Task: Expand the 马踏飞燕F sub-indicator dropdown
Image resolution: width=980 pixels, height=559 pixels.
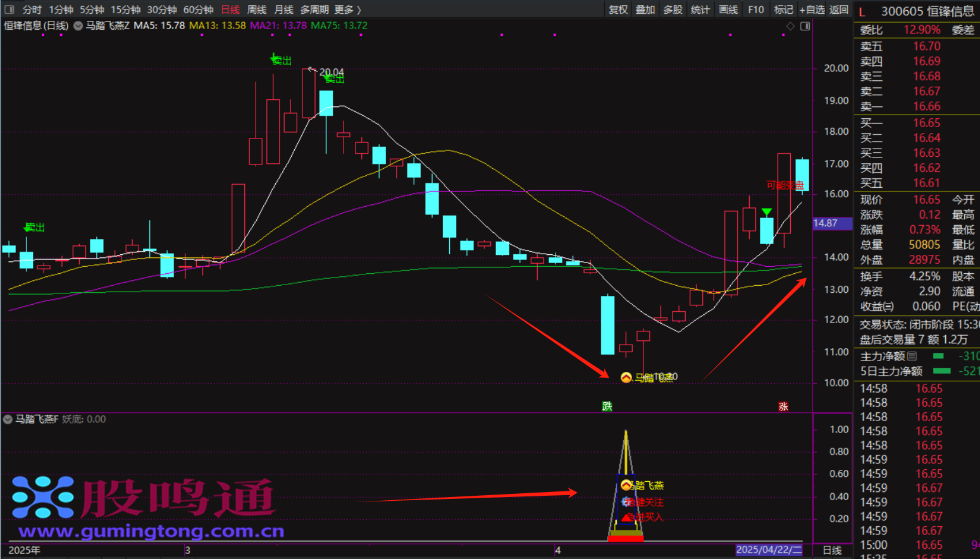Action: pyautogui.click(x=8, y=419)
